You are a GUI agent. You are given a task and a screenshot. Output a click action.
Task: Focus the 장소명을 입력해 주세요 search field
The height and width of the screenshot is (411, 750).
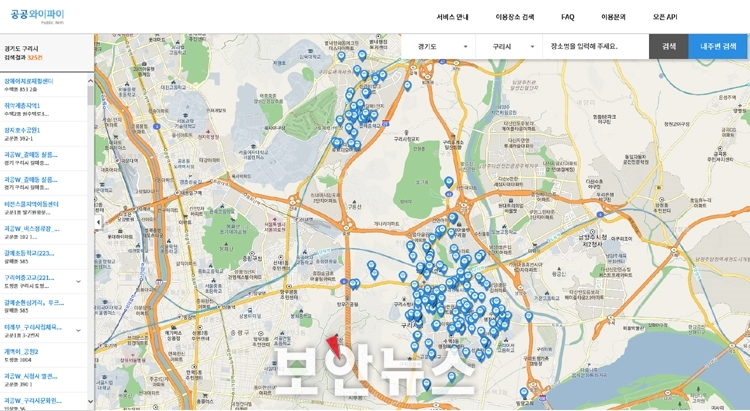(x=596, y=46)
